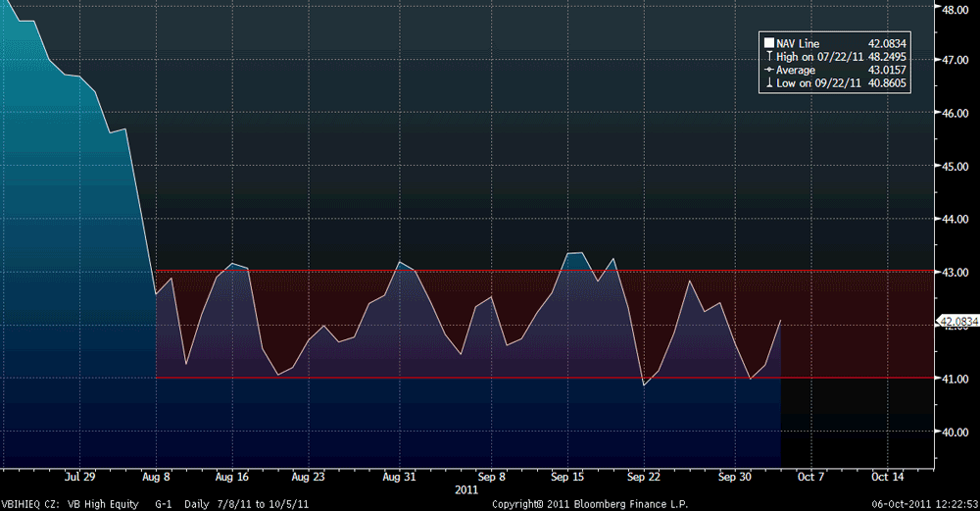The height and width of the screenshot is (511, 980).
Task: Click the VBIHIEQ CZ ticker text
Action: (x=29, y=504)
